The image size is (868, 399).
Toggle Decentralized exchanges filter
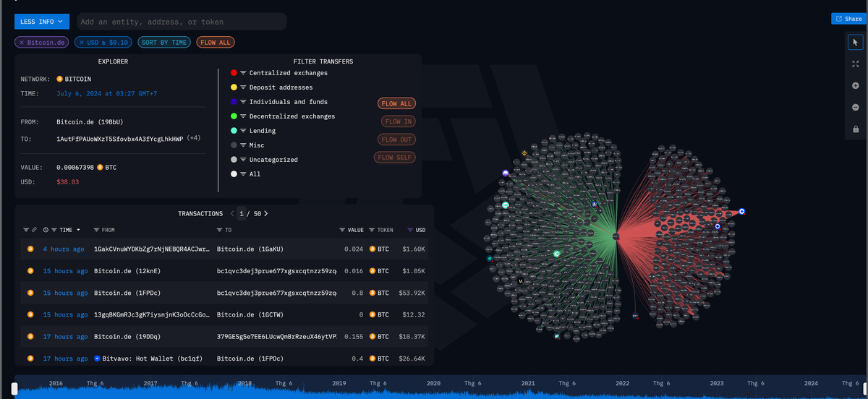(x=283, y=116)
